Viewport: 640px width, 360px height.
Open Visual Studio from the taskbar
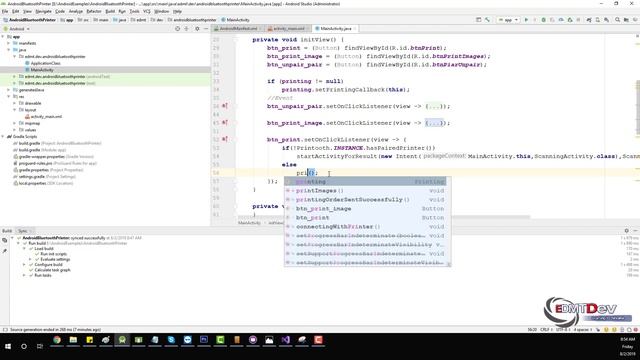285,340
